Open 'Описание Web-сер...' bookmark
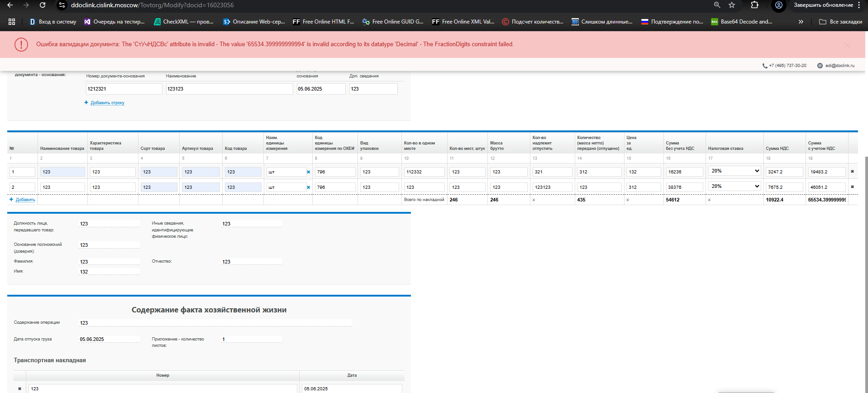Screen dimensions: 868x393 (x=254, y=21)
